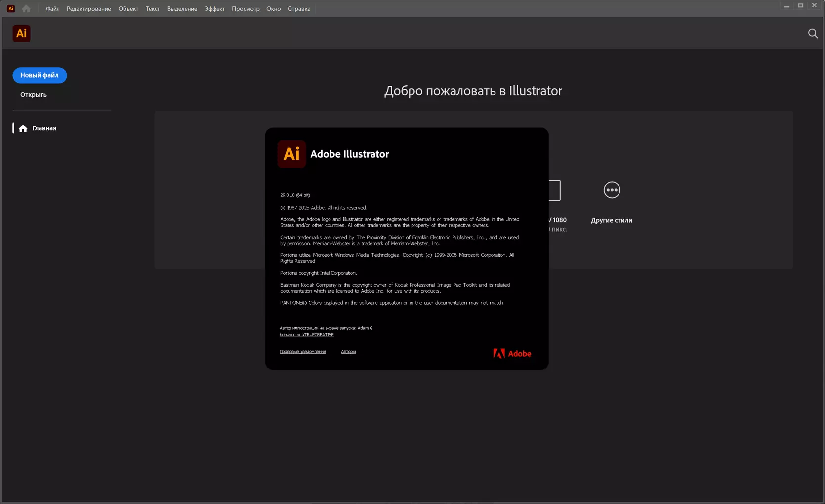Click the Adobe Illustrator title in the dialog

click(x=350, y=154)
